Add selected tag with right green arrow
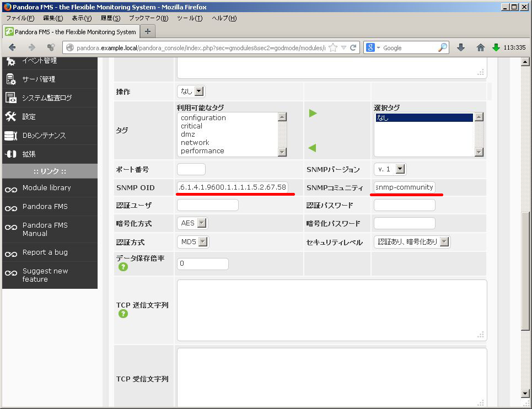 click(x=313, y=113)
